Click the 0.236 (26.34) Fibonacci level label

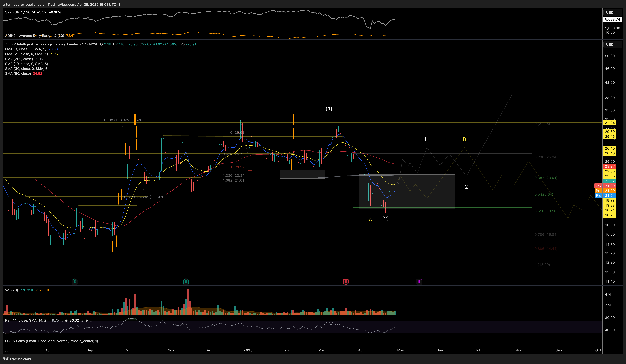[546, 157]
